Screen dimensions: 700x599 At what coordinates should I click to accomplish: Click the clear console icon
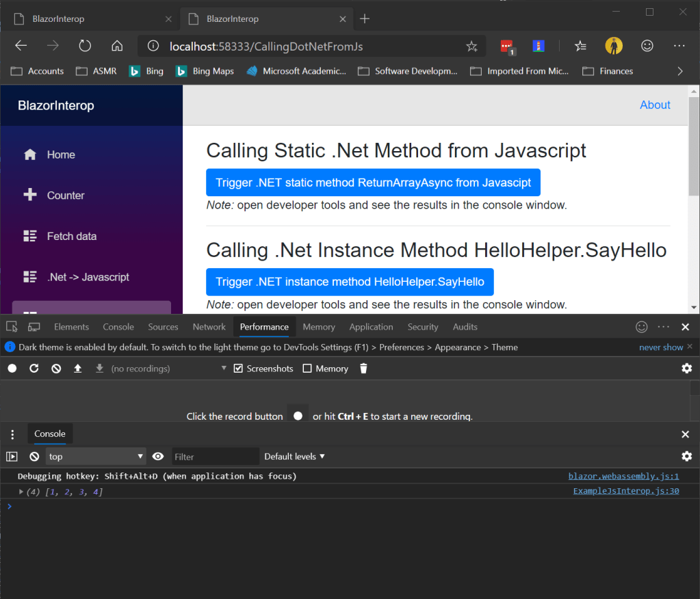34,457
